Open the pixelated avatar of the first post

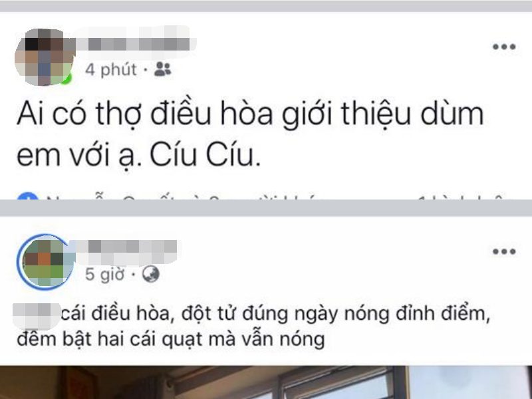tap(44, 57)
